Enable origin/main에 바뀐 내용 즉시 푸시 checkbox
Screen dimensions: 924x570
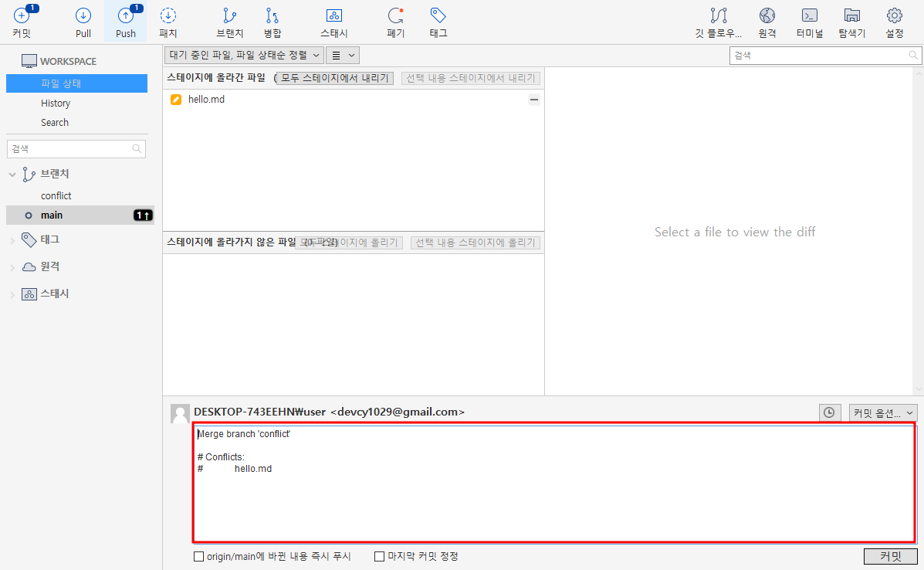coord(198,556)
